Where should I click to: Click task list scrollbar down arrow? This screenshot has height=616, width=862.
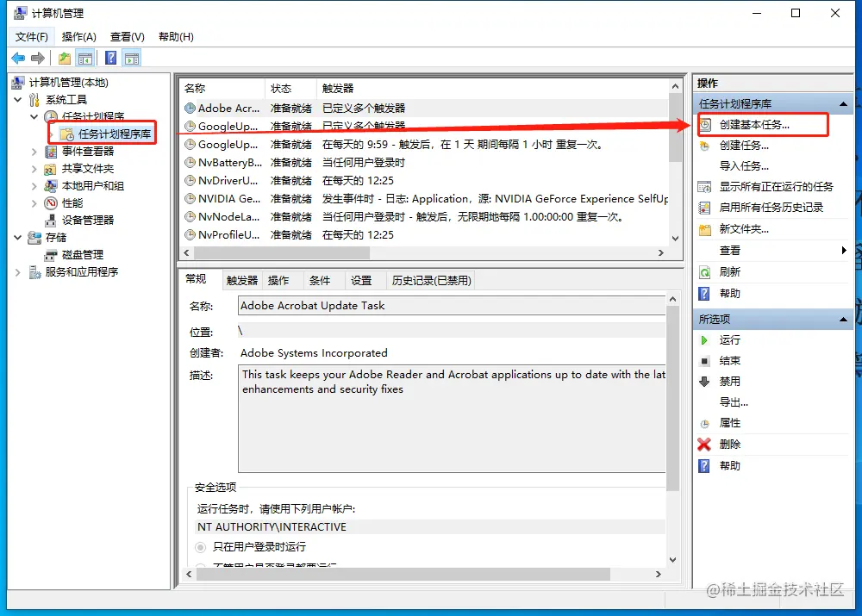[x=676, y=239]
